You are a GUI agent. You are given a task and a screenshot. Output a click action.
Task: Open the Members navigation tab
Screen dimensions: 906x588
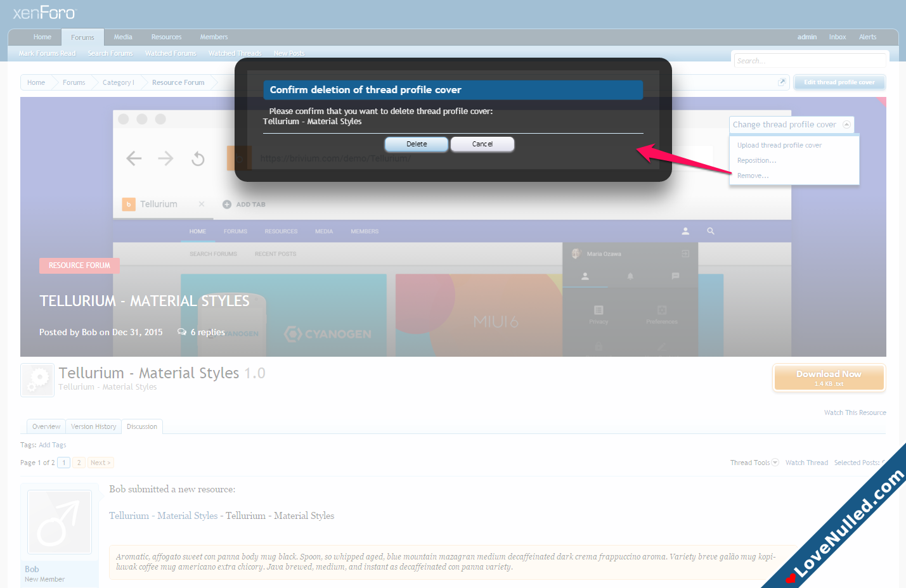[x=214, y=37]
